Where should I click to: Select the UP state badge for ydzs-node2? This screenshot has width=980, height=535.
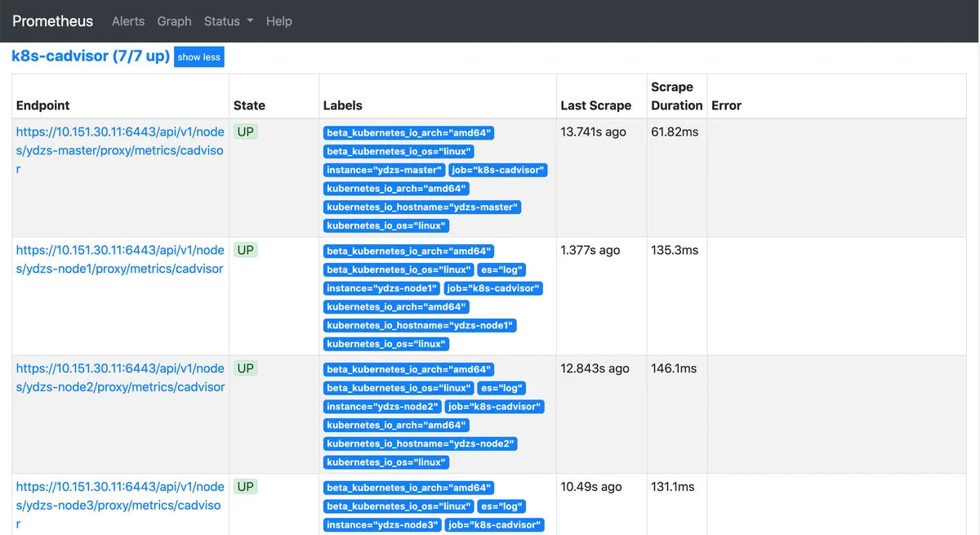(246, 368)
